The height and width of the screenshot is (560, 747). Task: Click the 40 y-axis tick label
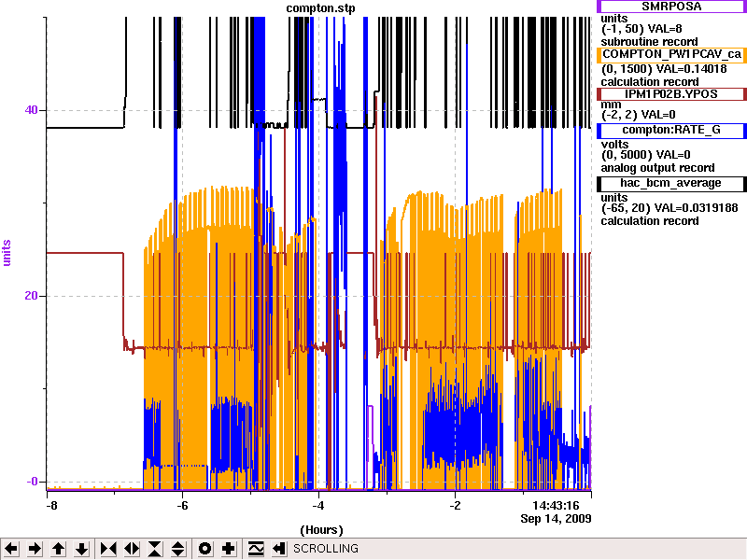[x=31, y=110]
